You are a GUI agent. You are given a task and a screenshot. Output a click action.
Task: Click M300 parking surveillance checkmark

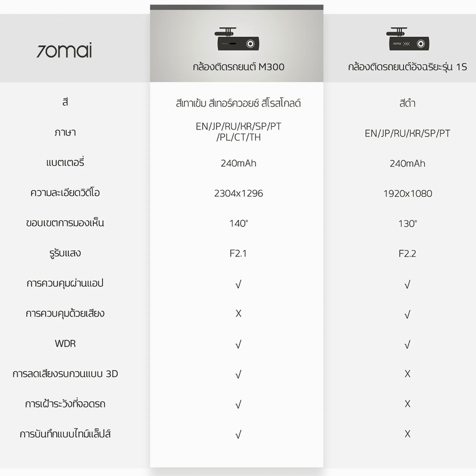point(238,404)
